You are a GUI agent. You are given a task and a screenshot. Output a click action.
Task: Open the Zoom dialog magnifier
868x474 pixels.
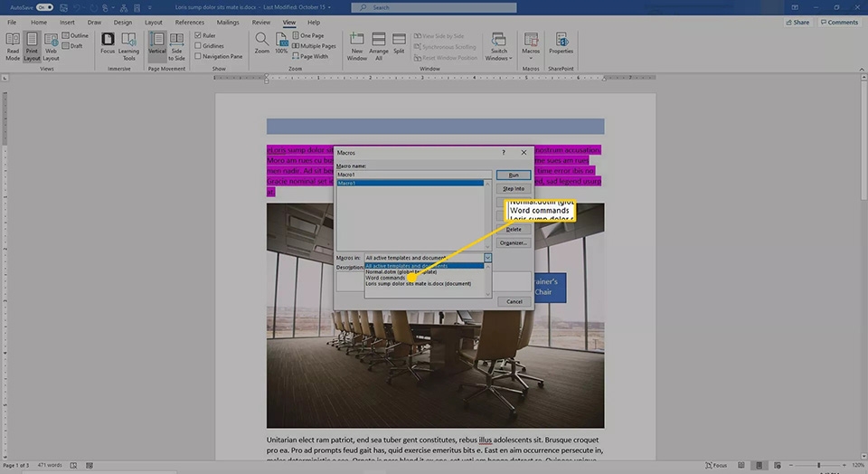point(262,43)
